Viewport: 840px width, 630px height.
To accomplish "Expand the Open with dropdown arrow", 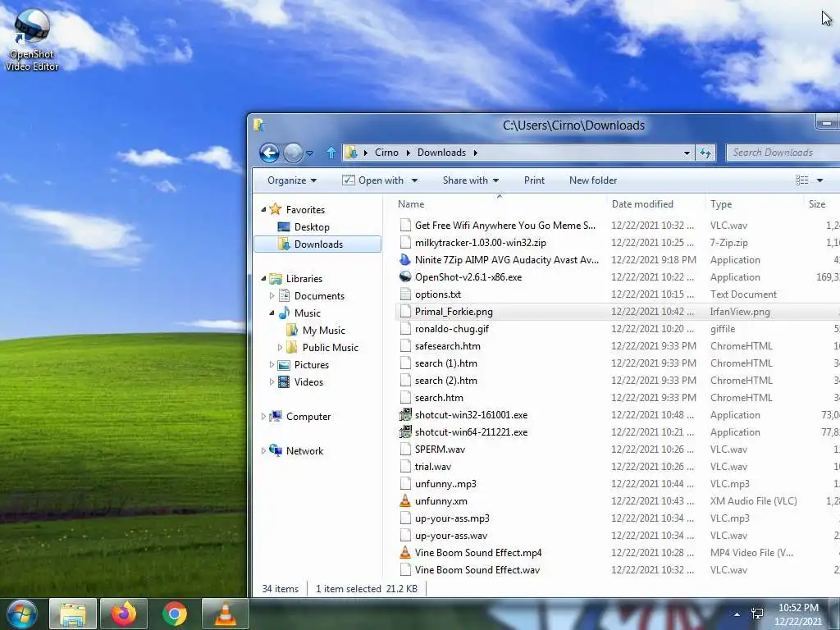I will tap(414, 180).
